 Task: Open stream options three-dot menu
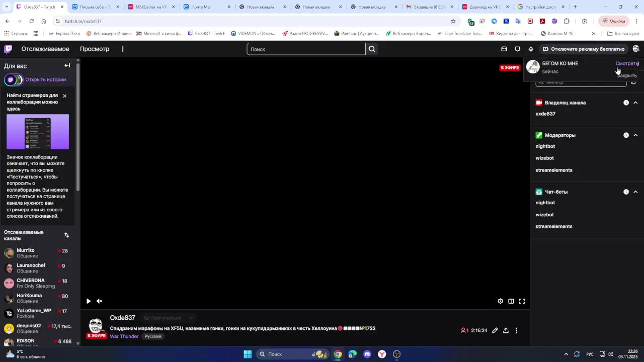[516, 330]
